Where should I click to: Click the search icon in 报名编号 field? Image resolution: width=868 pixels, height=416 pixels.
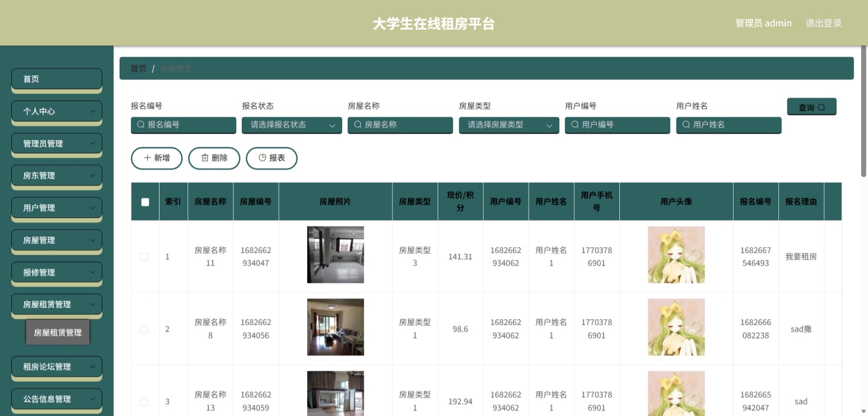[141, 125]
